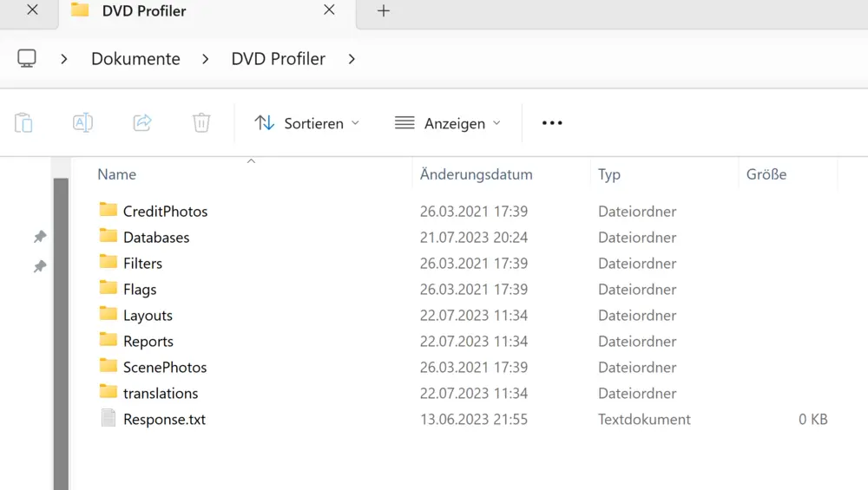Click Textdokument type of Response.txt
Viewport: 868px width, 490px height.
click(x=644, y=419)
